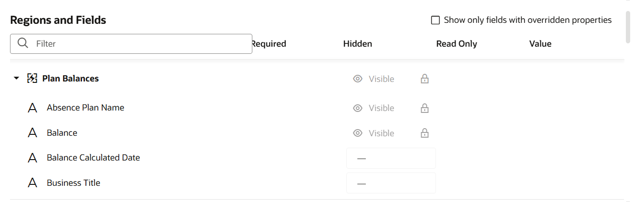
Task: Click the vertical scrollbar thumb
Action: coord(628,27)
